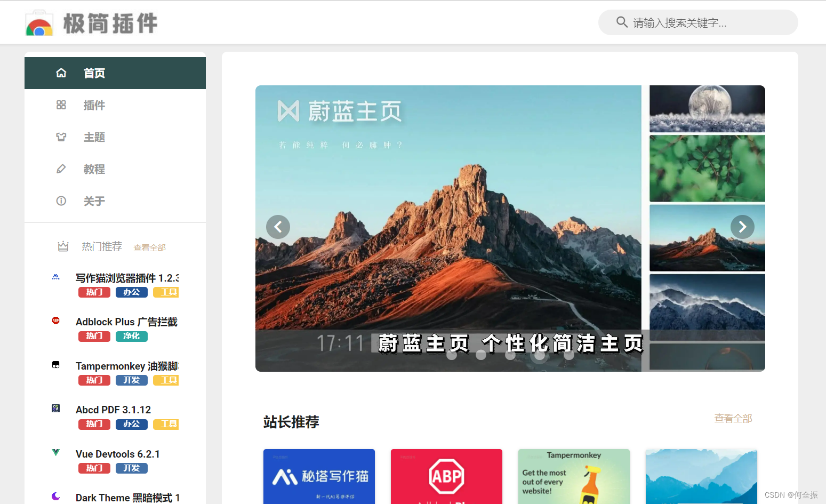The width and height of the screenshot is (826, 504).
Task: Click the purple moon Dark Theme icon
Action: coord(56,496)
